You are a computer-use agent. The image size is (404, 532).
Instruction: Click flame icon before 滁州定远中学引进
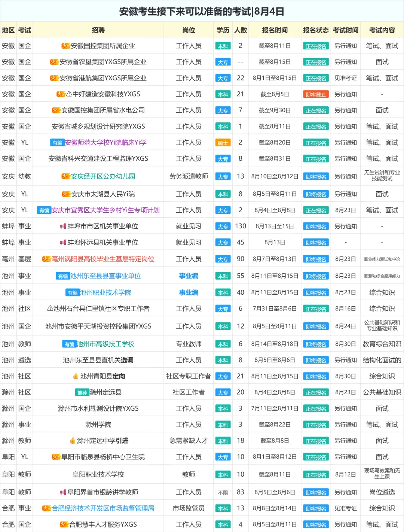[73, 441]
